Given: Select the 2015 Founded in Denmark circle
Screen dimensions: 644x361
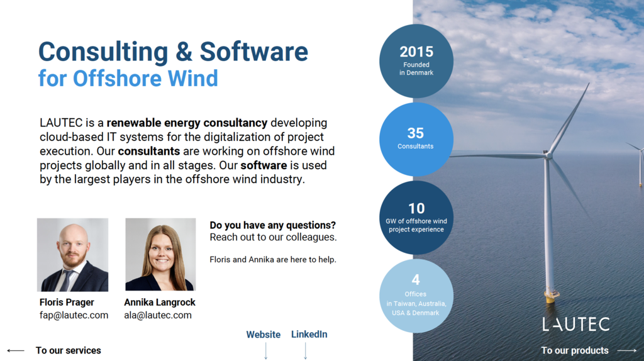Looking at the screenshot, I should [416, 61].
